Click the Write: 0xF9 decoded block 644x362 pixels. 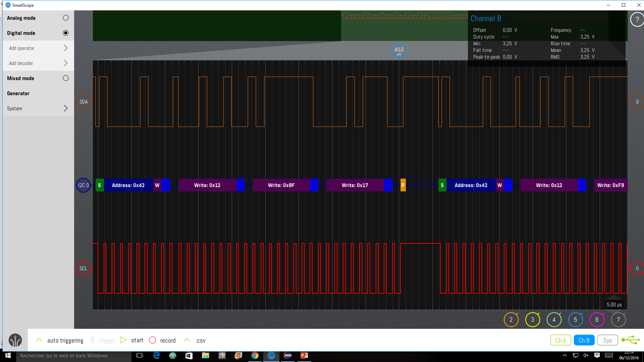click(x=610, y=185)
